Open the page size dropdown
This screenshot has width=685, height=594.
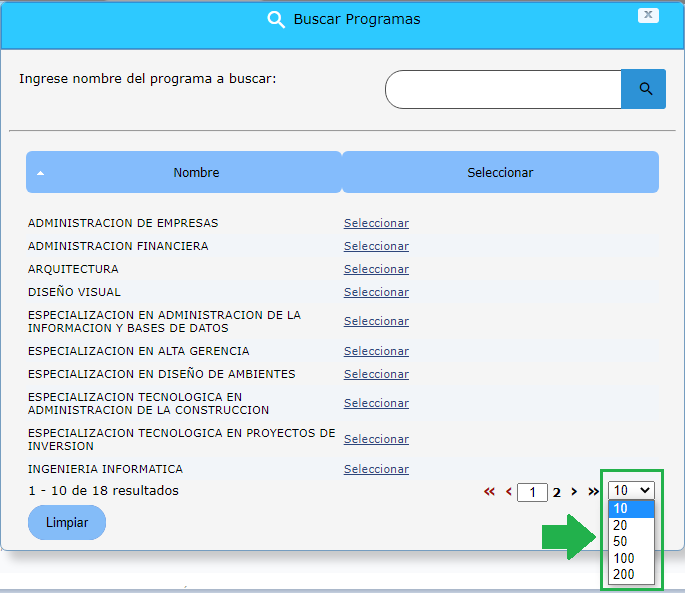(631, 490)
